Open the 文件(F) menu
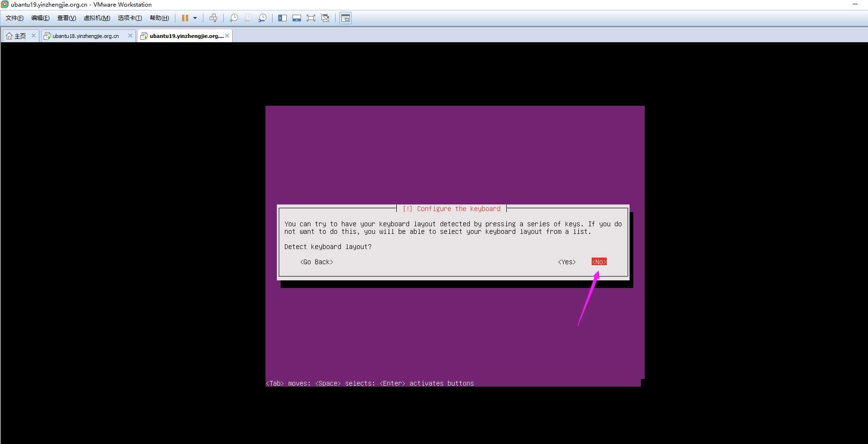The height and width of the screenshot is (444, 868). [x=15, y=18]
